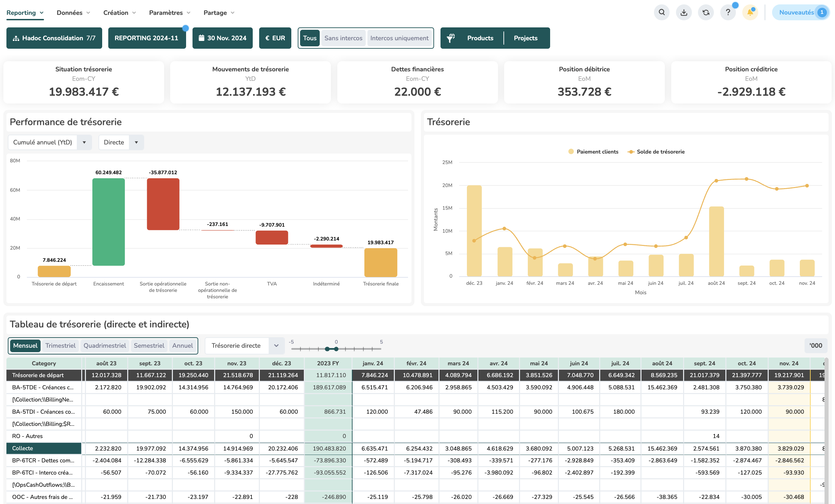The width and height of the screenshot is (835, 504).
Task: Open the REPORTING 2024-11 selector
Action: [x=147, y=38]
